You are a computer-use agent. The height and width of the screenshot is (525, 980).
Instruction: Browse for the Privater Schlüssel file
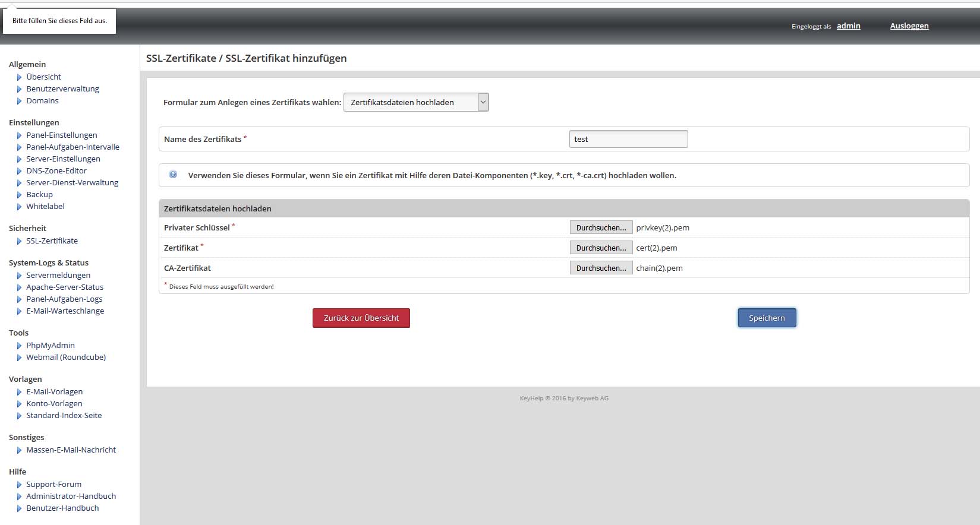(601, 227)
